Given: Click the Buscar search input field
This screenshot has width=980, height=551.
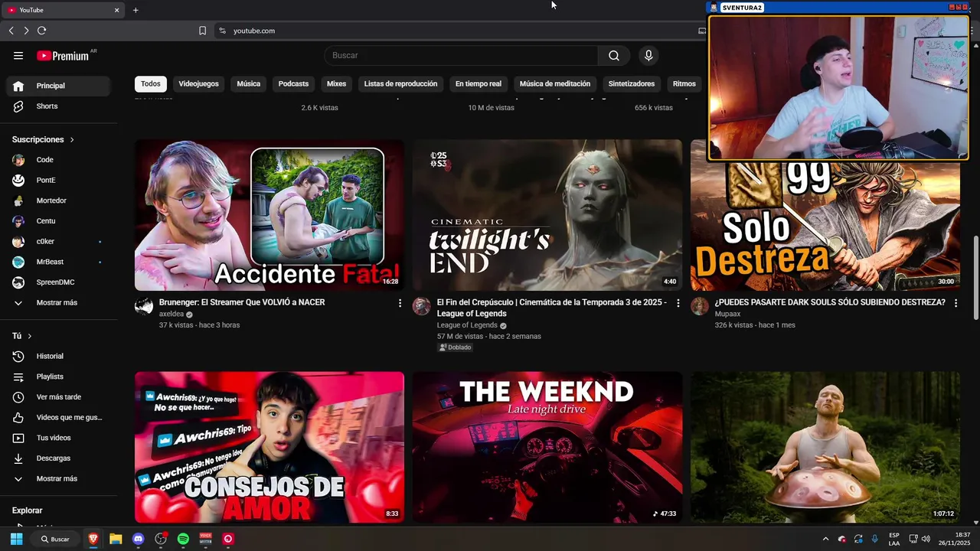Looking at the screenshot, I should pyautogui.click(x=461, y=55).
